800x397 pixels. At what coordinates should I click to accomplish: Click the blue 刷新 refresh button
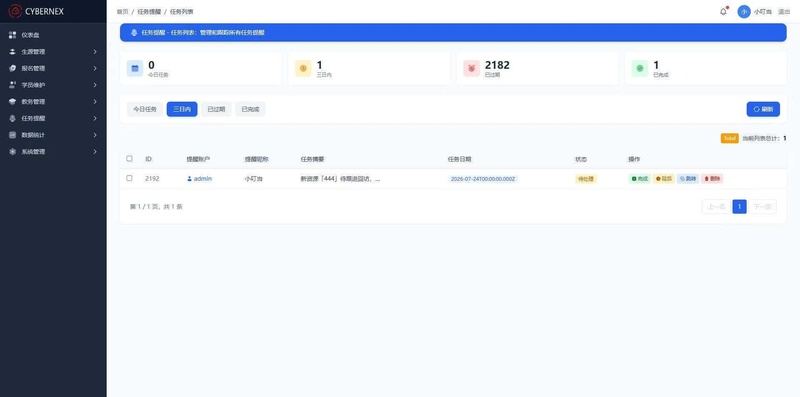coord(763,109)
